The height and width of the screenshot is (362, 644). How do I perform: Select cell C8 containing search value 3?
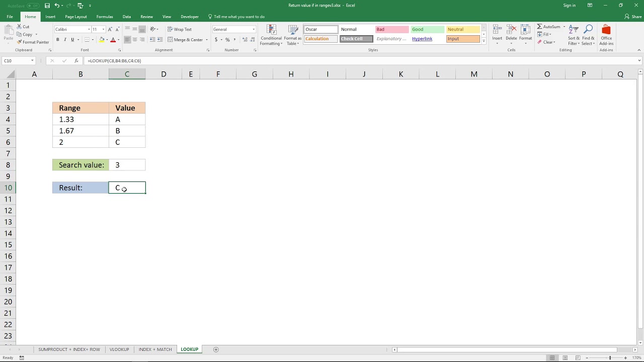tap(127, 165)
